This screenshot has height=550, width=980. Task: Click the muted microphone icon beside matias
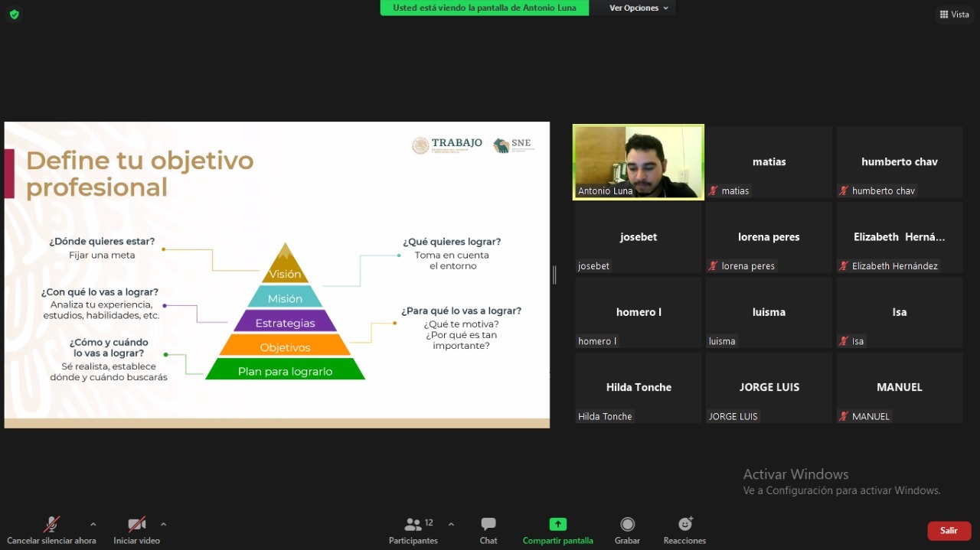(x=714, y=190)
